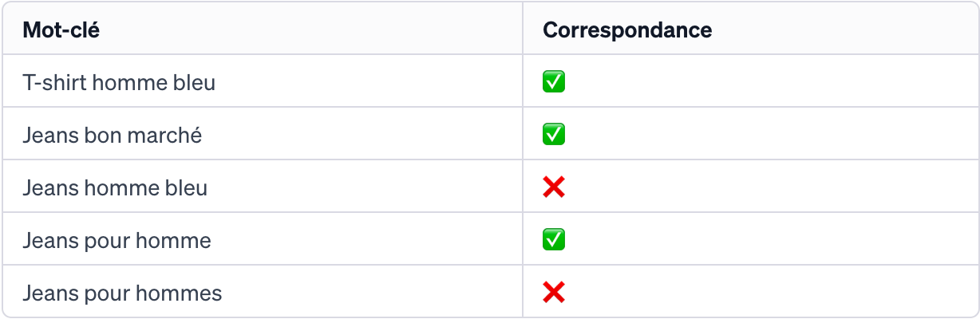This screenshot has height=319, width=980.
Task: Click the green checkmark for Jeans pour homme
Action: coord(554,240)
